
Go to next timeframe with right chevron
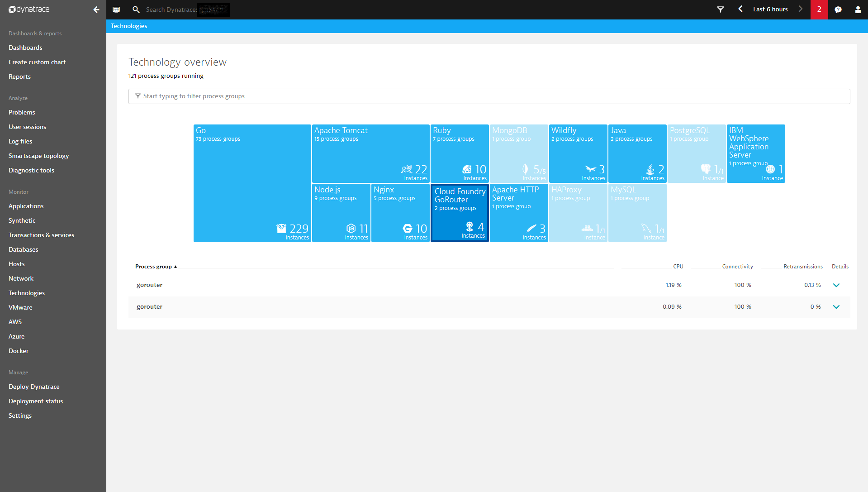pyautogui.click(x=800, y=9)
